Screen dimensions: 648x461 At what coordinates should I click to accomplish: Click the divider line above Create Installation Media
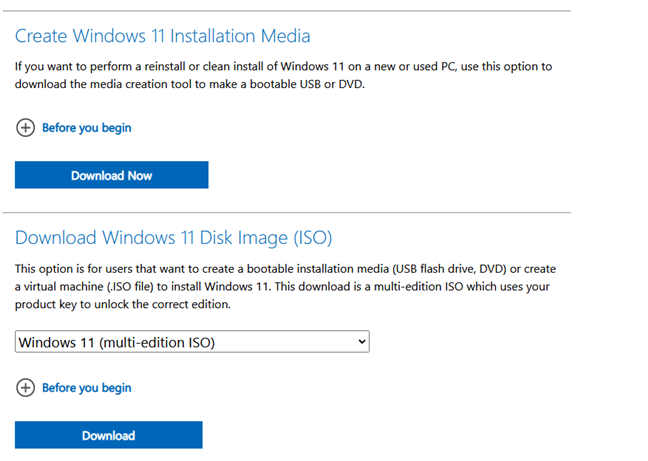tap(292, 11)
